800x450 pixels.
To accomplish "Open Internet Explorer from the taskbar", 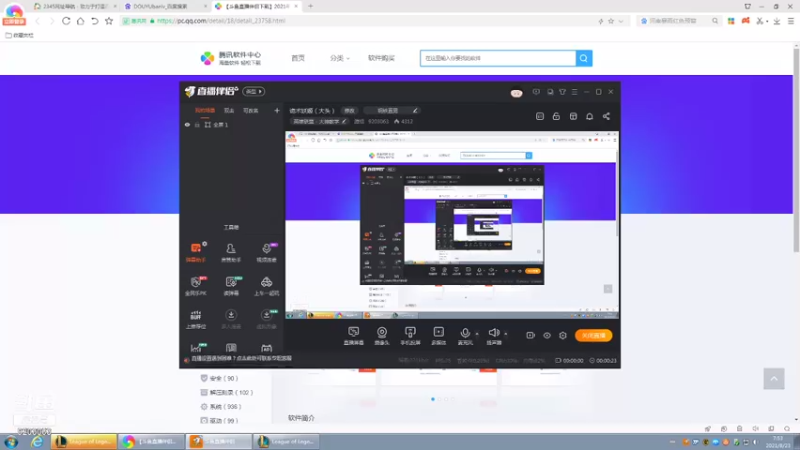I will [37, 442].
